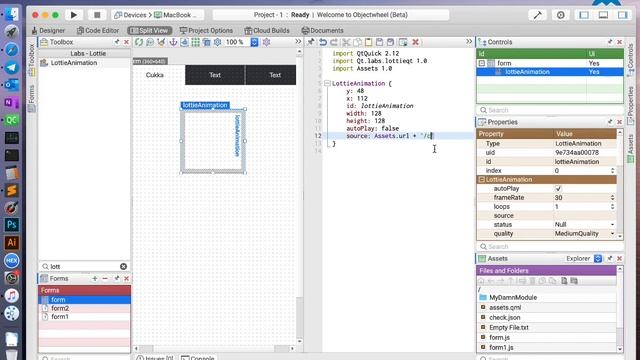Remove form with minus icon
The image size is (640, 360).
coord(105,278)
